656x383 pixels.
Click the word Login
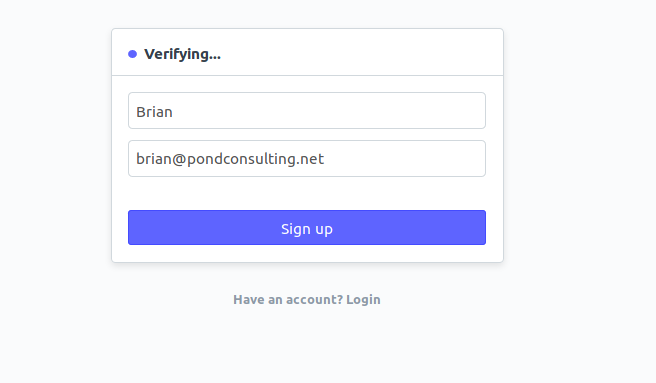[363, 300]
